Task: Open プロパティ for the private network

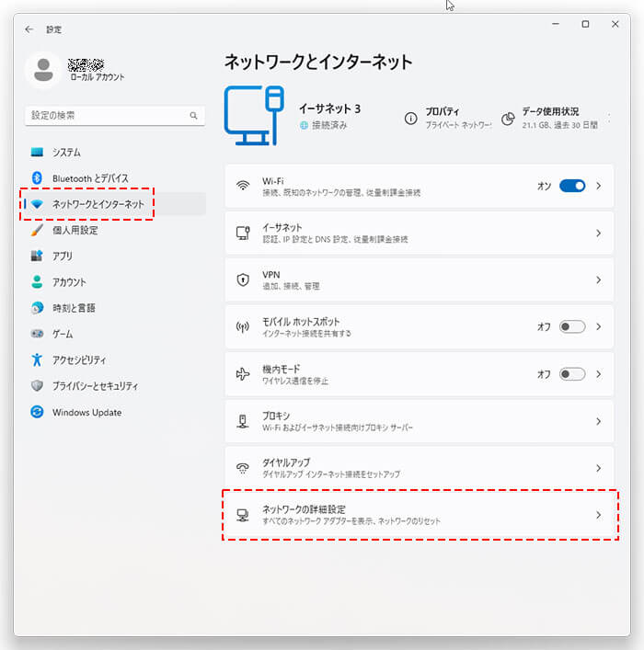Action: pos(448,119)
